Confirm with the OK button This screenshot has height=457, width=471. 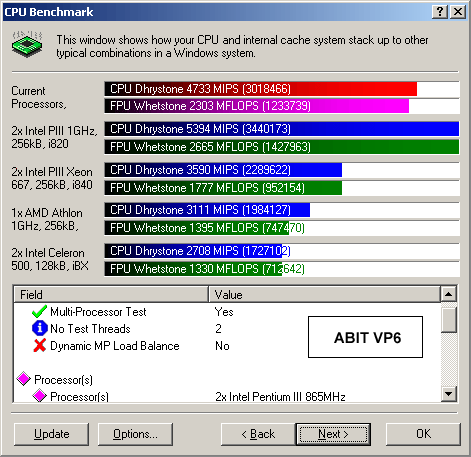coord(423,434)
